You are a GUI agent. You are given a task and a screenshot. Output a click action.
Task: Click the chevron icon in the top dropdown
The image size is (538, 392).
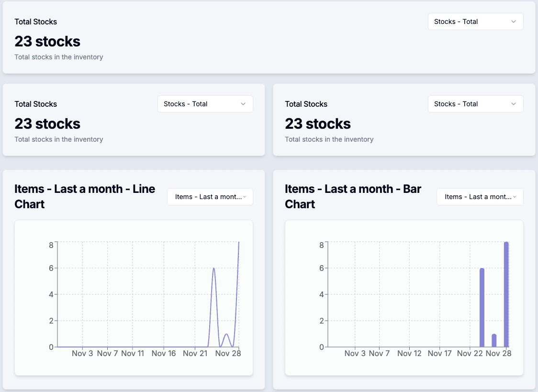tap(514, 22)
